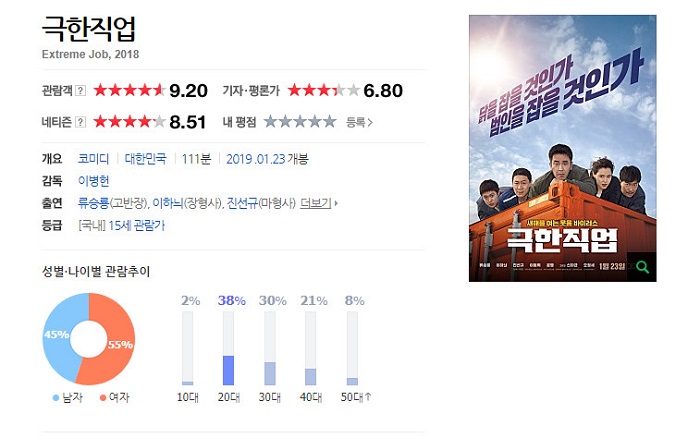This screenshot has width=700, height=438.
Task: Open actor 이하늬's profile link
Action: coord(168,204)
